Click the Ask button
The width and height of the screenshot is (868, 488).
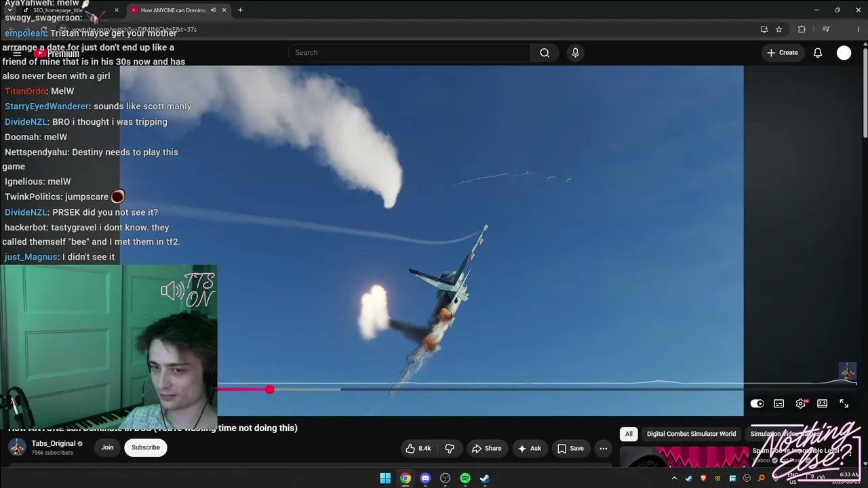[x=529, y=448]
